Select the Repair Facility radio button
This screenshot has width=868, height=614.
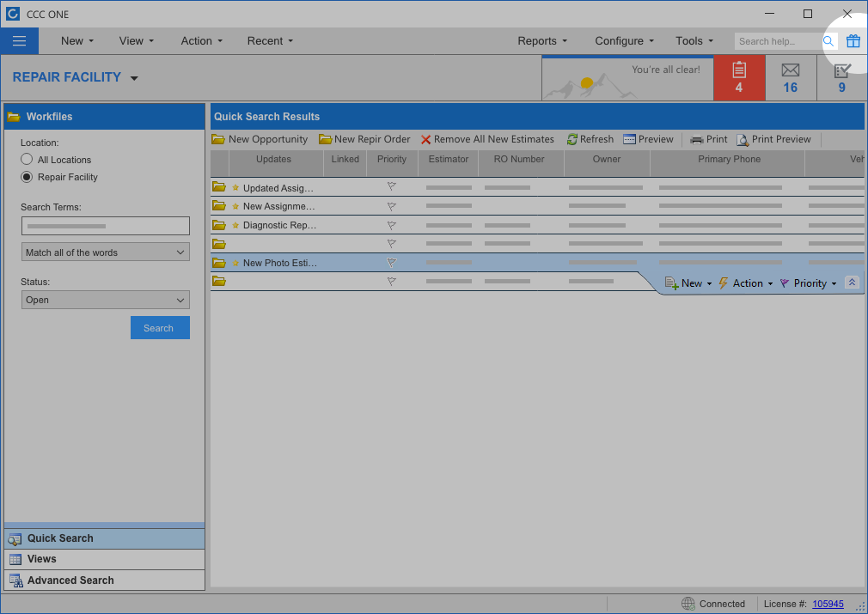(x=27, y=177)
